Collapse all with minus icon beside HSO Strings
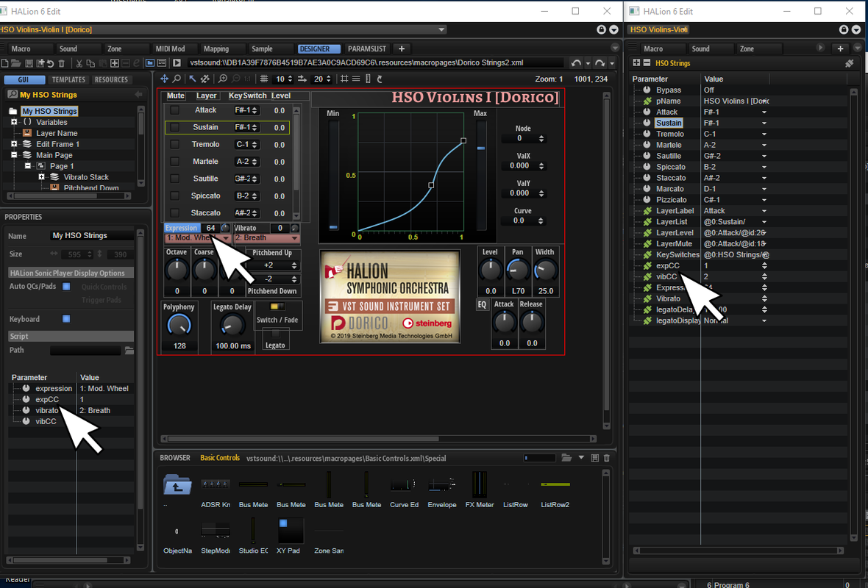The image size is (868, 588). pyautogui.click(x=647, y=63)
